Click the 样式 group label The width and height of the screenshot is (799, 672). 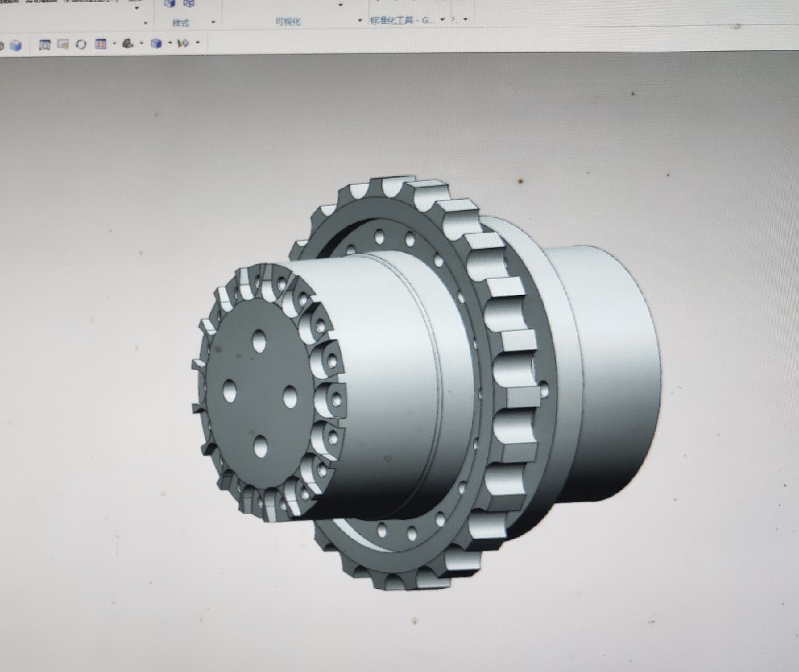181,23
